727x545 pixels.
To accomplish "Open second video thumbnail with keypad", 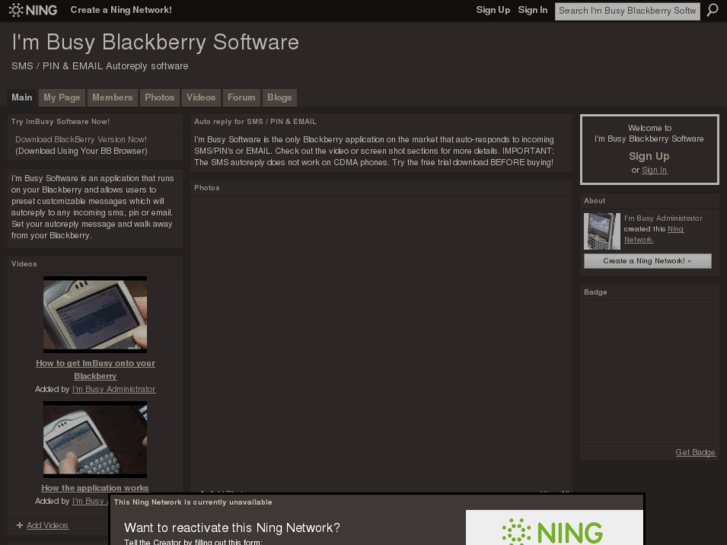I will (95, 439).
